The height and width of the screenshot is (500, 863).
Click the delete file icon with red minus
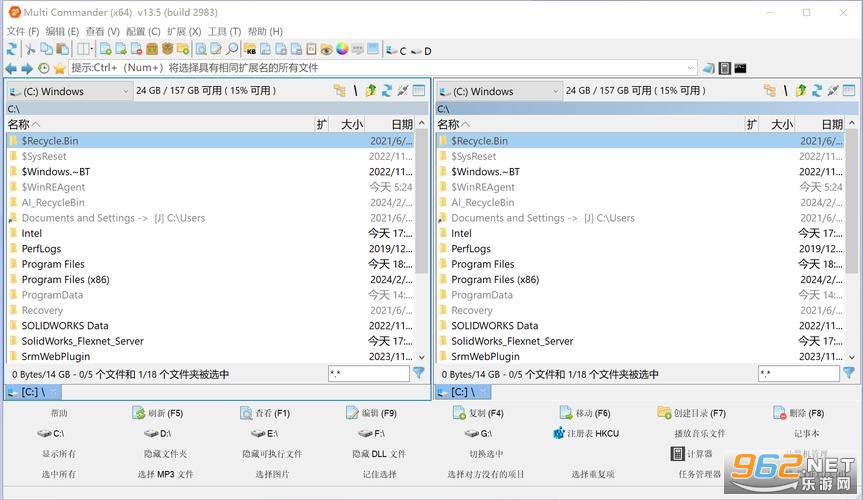pyautogui.click(x=135, y=49)
